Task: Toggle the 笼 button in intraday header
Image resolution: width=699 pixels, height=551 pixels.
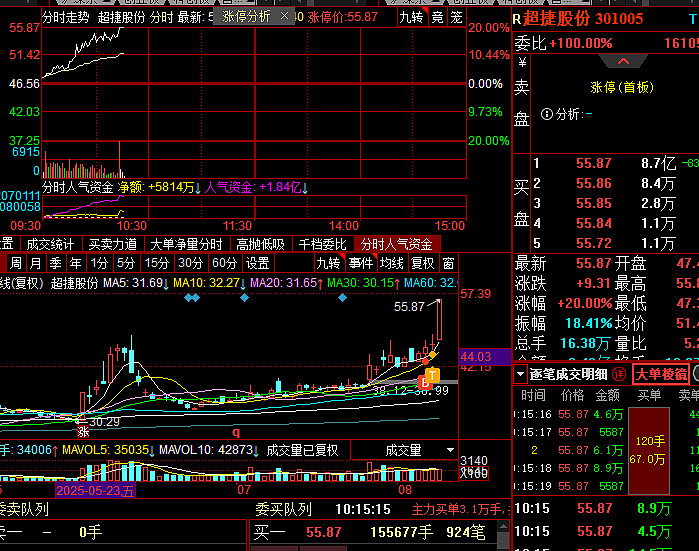Action: (456, 17)
